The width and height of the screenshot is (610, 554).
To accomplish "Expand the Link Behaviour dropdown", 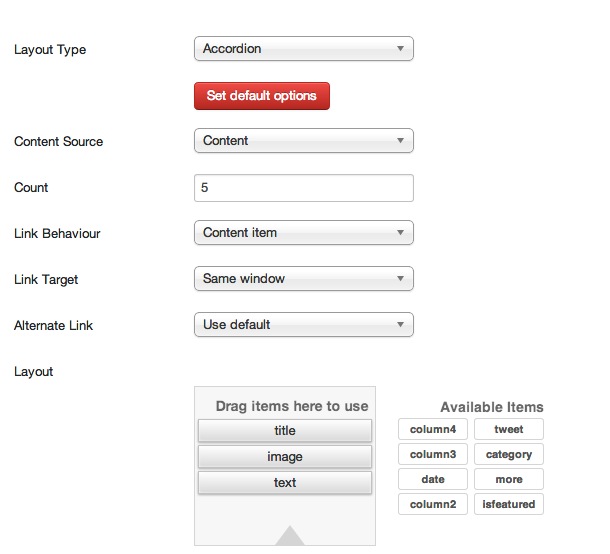I will pyautogui.click(x=303, y=233).
